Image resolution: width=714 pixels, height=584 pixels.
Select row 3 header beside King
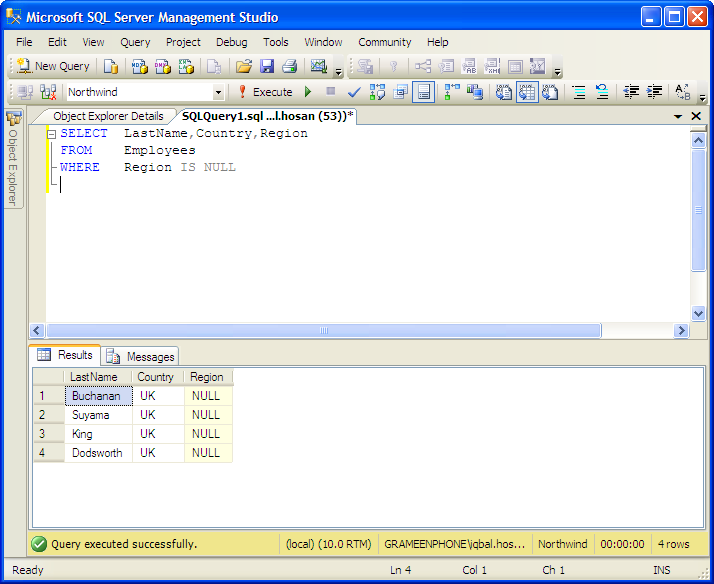(49, 434)
